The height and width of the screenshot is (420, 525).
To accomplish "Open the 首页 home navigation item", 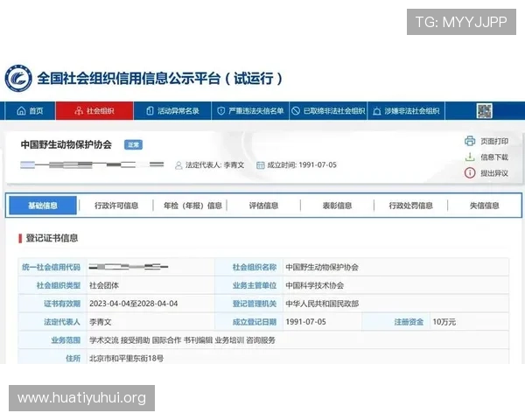I will click(30, 111).
